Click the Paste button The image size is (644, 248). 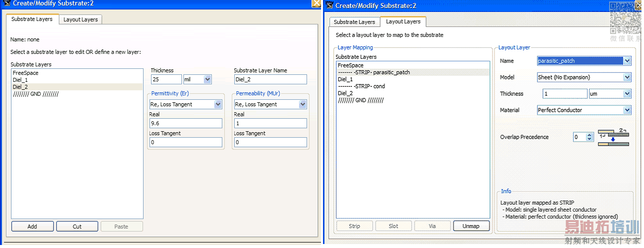tap(122, 227)
